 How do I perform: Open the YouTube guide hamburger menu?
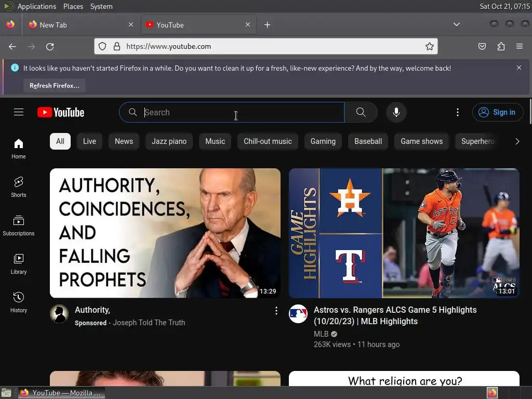coord(19,112)
